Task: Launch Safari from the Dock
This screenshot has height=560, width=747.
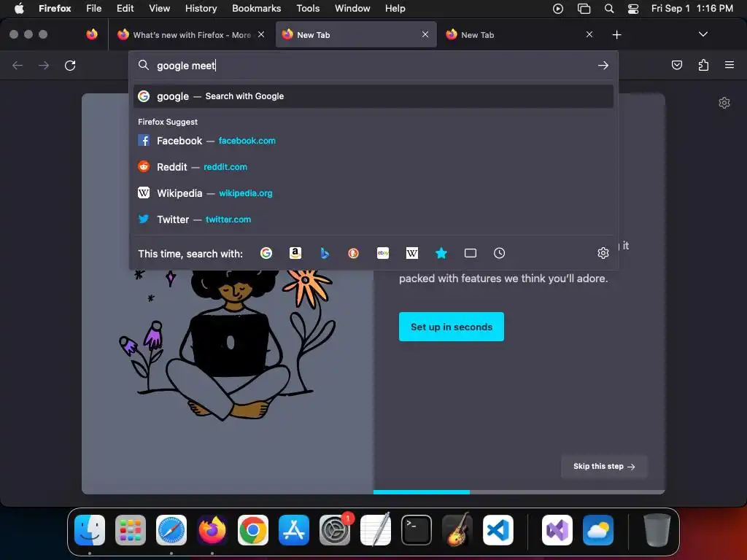Action: [x=171, y=530]
